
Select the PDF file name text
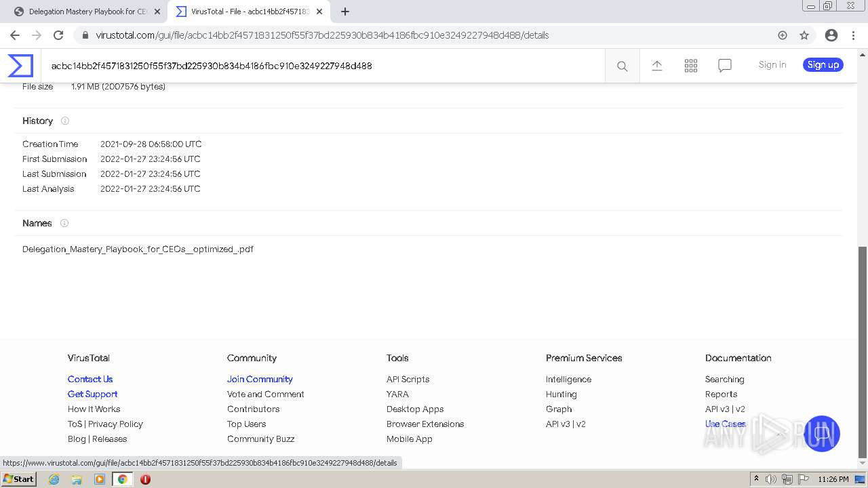138,249
